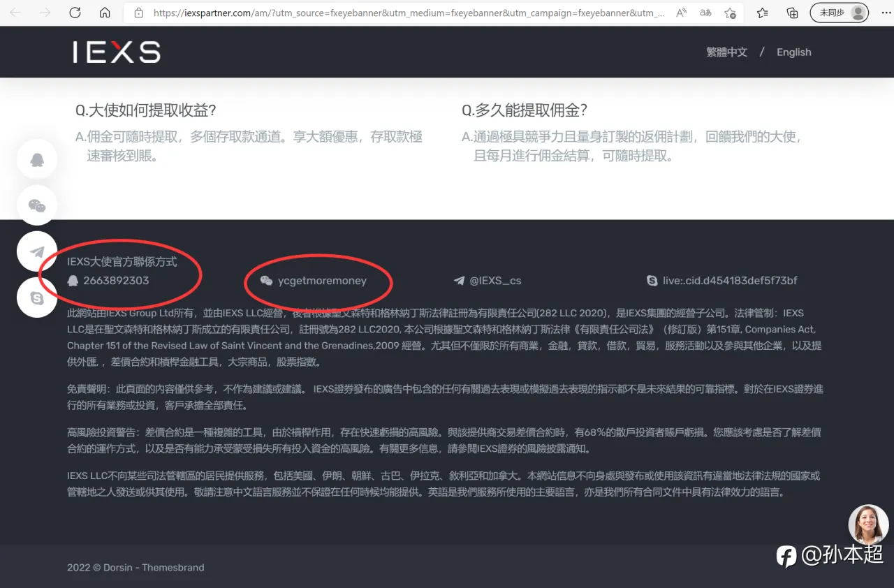Click the answer starting A.通過極具競爭力
Image resolution: width=894 pixels, height=588 pixels.
(631, 146)
